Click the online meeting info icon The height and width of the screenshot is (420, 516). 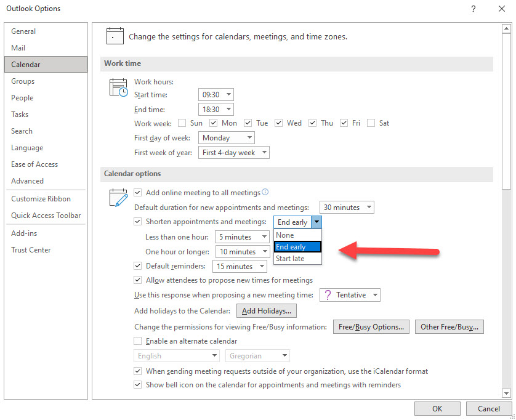[x=265, y=192]
